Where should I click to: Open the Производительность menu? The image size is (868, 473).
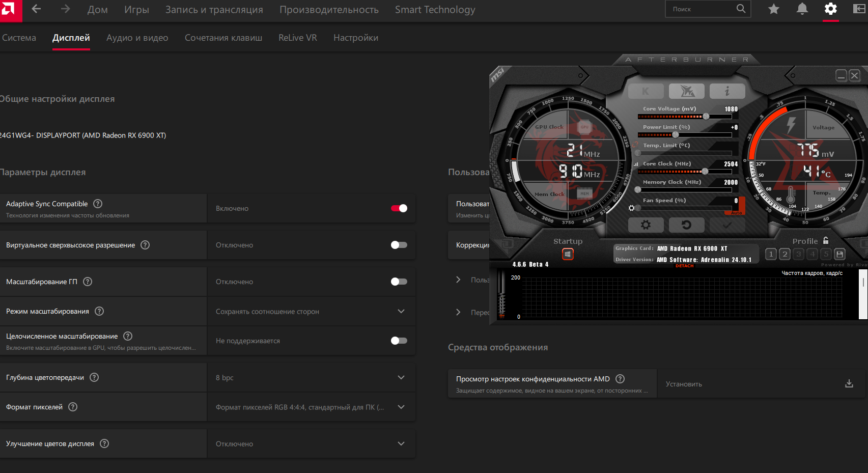(x=329, y=10)
